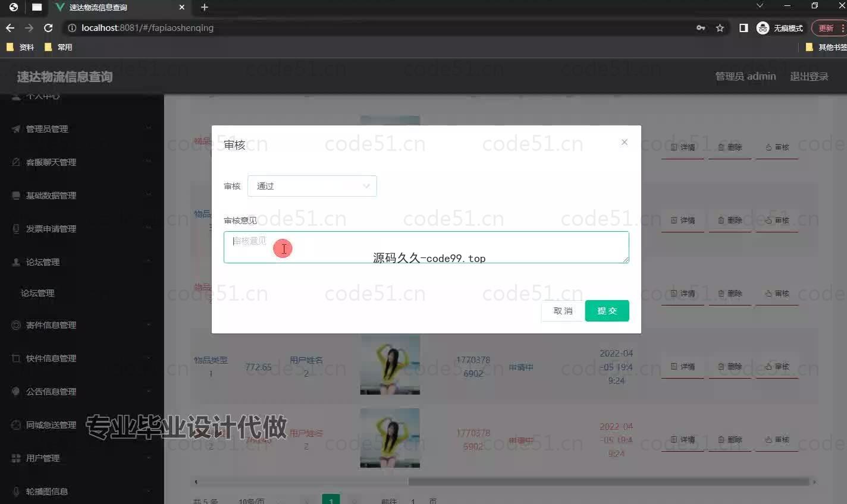The image size is (847, 504).
Task: Click the photo thumbnail in the 772.65 row
Action: 390,364
